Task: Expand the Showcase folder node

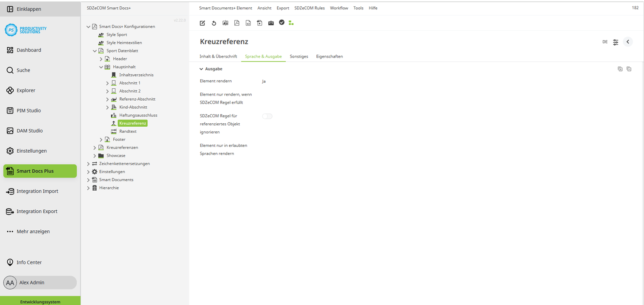Action: click(x=95, y=156)
